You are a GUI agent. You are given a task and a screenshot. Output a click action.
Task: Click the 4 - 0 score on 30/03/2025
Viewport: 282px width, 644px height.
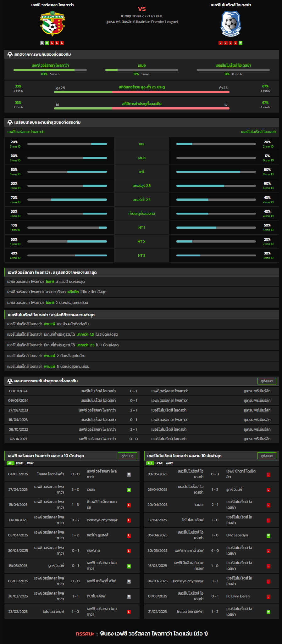coord(215,551)
